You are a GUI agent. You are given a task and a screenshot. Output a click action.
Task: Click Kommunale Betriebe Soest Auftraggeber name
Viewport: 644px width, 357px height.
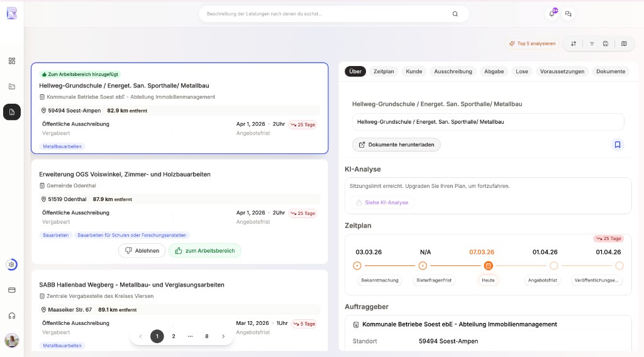click(460, 324)
